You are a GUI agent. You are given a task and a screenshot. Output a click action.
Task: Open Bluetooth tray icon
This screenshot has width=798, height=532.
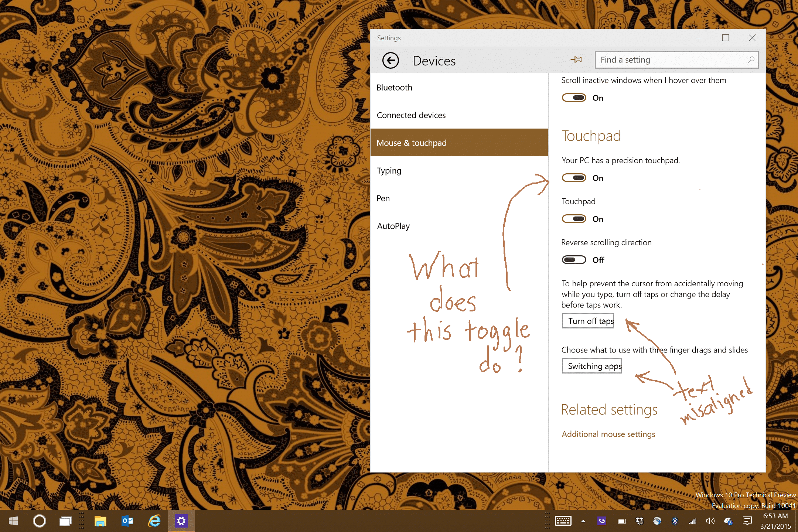click(675, 521)
